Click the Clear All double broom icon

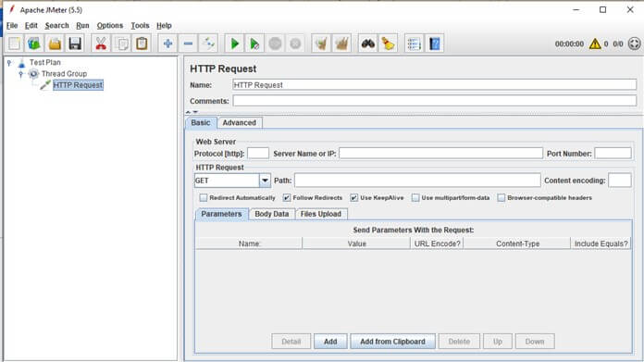click(341, 44)
